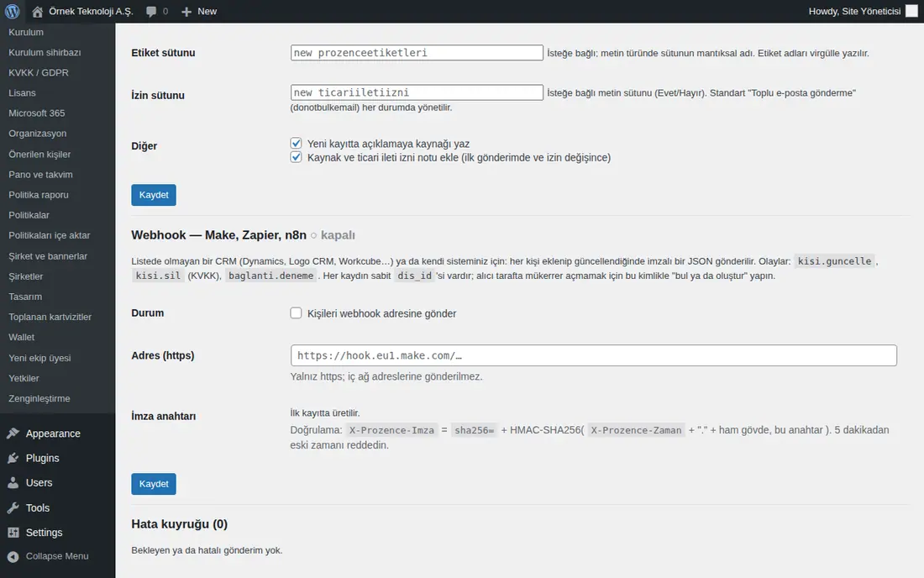Viewport: 924px width, 578px height.
Task: Click the Users person icon
Action: (13, 482)
